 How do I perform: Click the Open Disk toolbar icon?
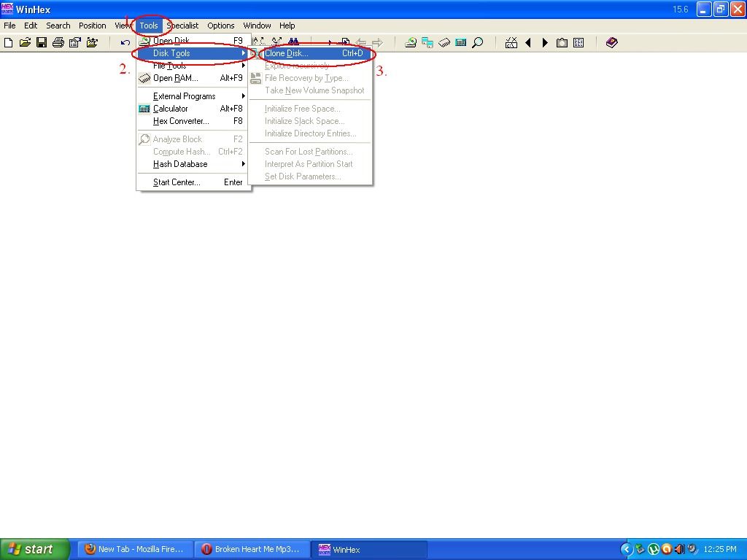[x=411, y=43]
